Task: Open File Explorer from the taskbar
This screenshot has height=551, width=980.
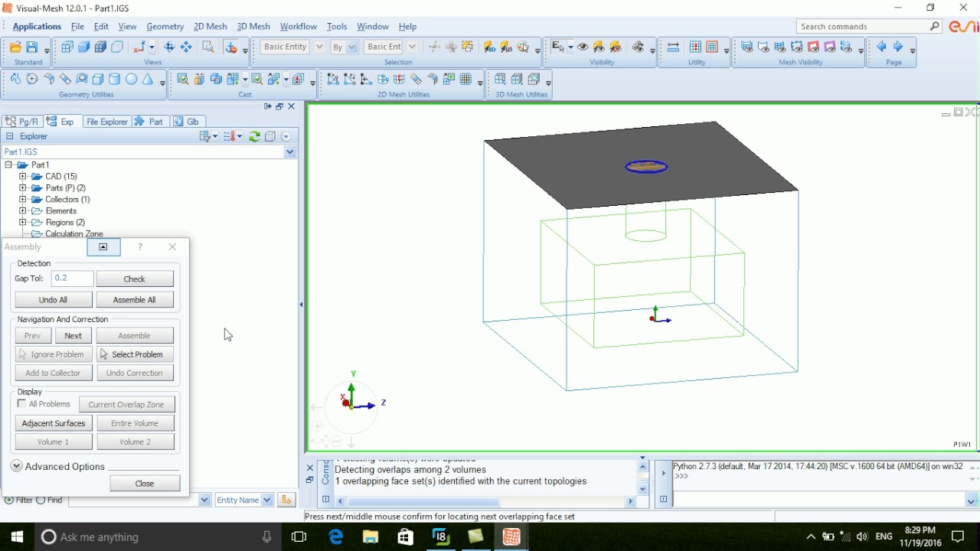Action: point(371,537)
